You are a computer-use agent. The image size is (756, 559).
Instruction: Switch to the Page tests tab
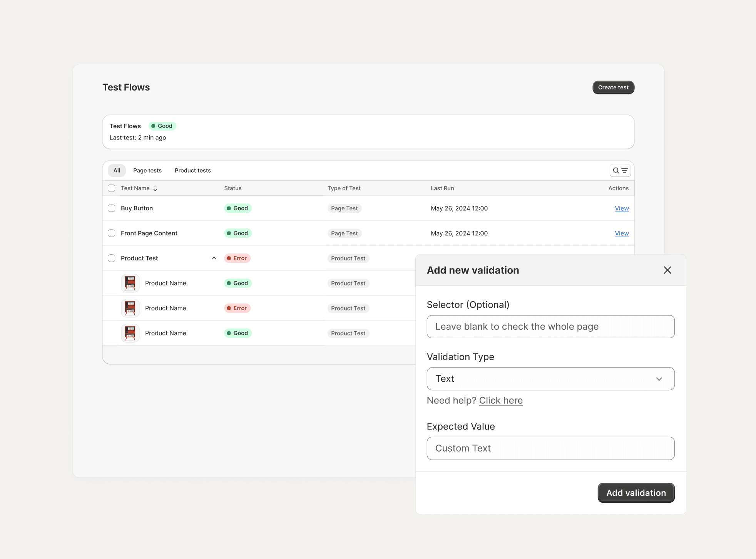coord(147,170)
